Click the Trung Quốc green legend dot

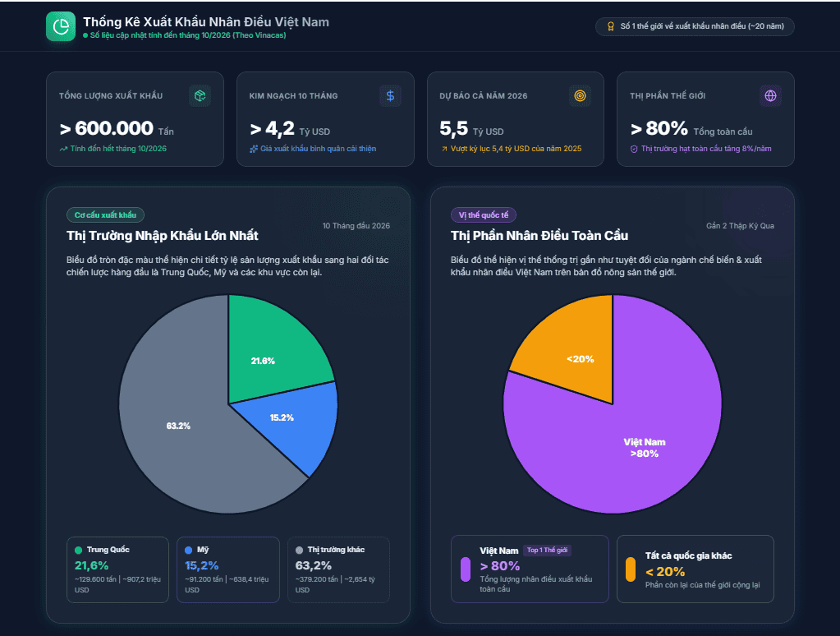pos(78,551)
